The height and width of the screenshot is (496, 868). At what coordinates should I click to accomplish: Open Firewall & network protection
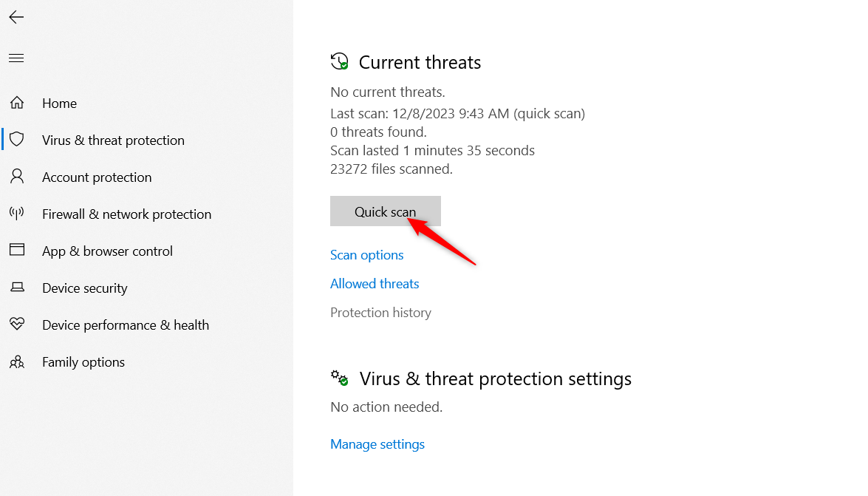pyautogui.click(x=126, y=214)
